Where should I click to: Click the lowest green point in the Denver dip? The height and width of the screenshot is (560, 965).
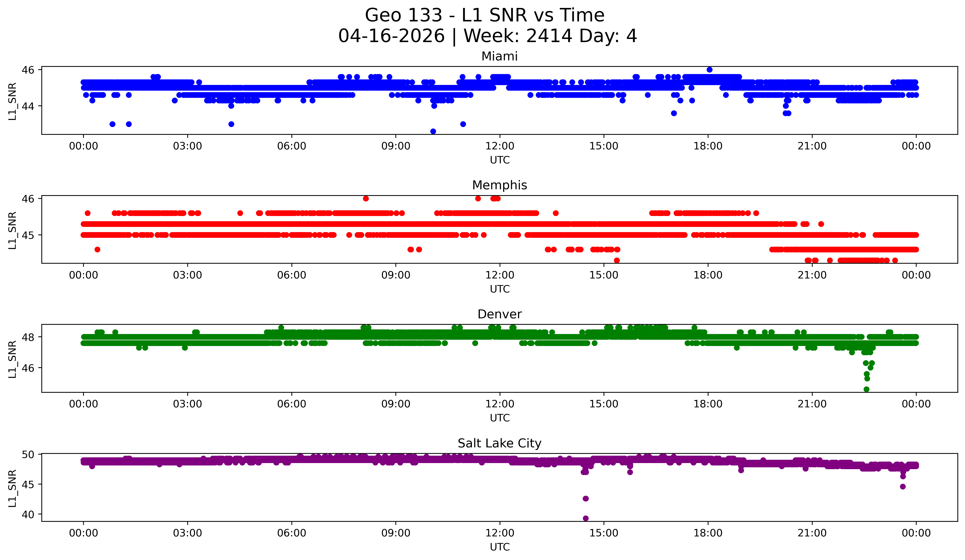click(x=867, y=389)
